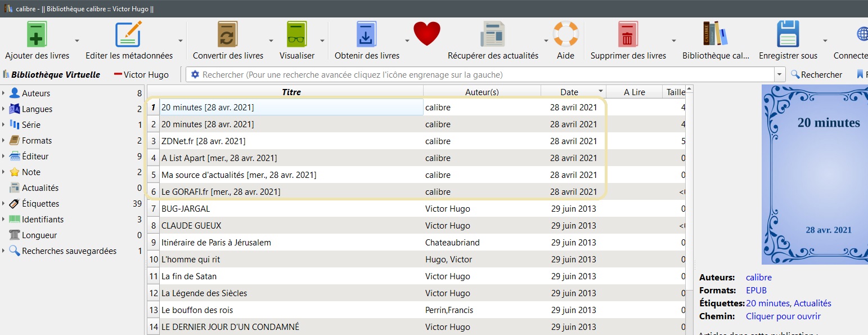
Task: Expand the Identifiants category
Action: tap(4, 220)
